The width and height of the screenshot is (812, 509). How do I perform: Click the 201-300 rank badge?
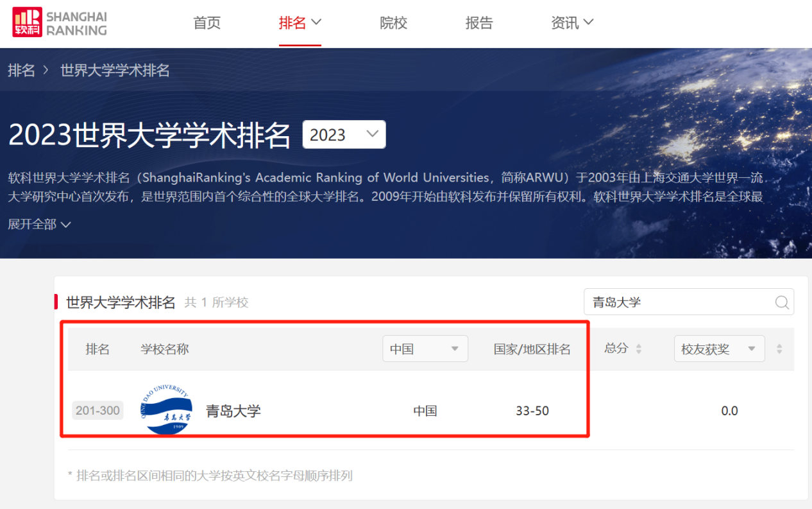click(97, 410)
